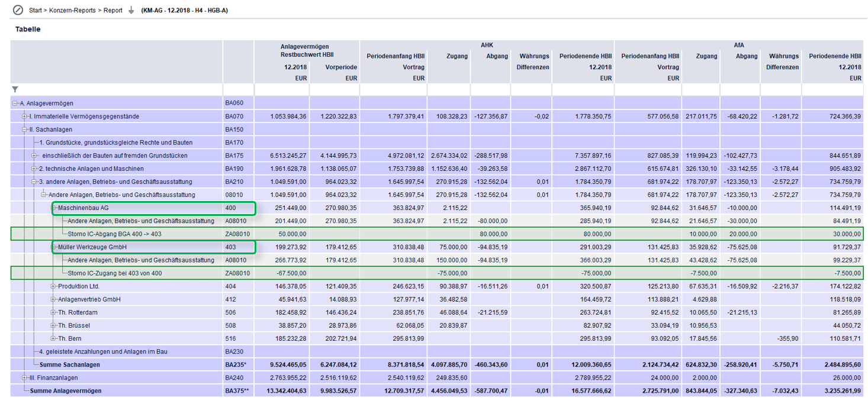This screenshot has height=401, width=868.
Task: Expand Th. Rotterdam row
Action: pyautogui.click(x=54, y=312)
